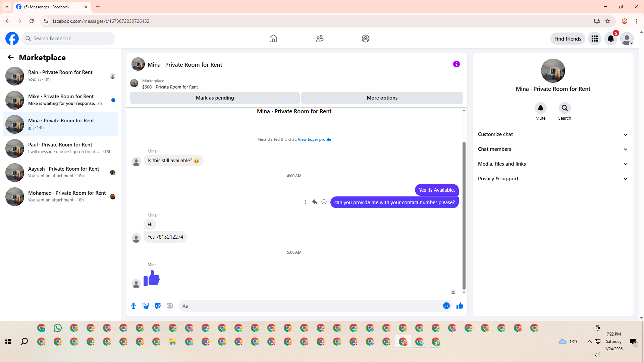Mute this conversation with bell icon
644x362 pixels.
[x=540, y=108]
